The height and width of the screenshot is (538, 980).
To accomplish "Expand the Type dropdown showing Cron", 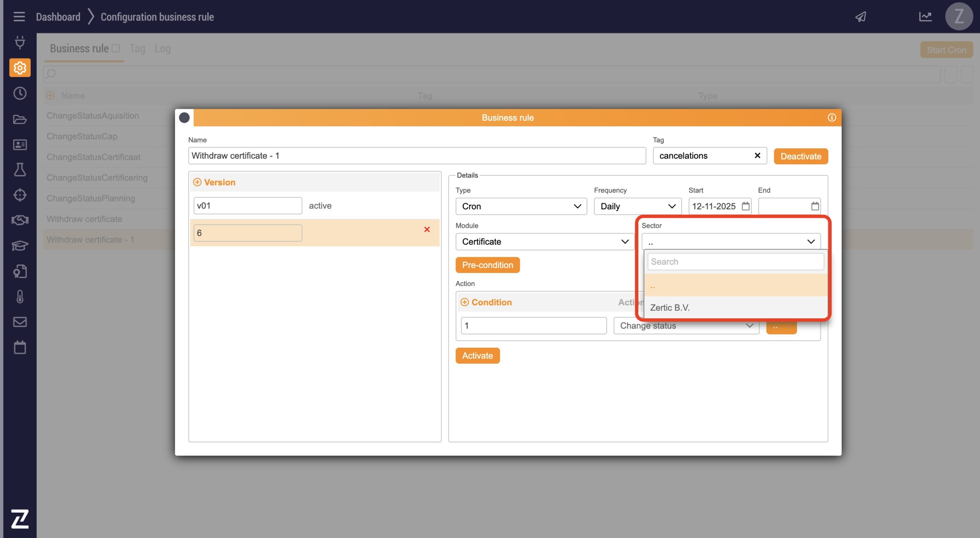I will 521,206.
